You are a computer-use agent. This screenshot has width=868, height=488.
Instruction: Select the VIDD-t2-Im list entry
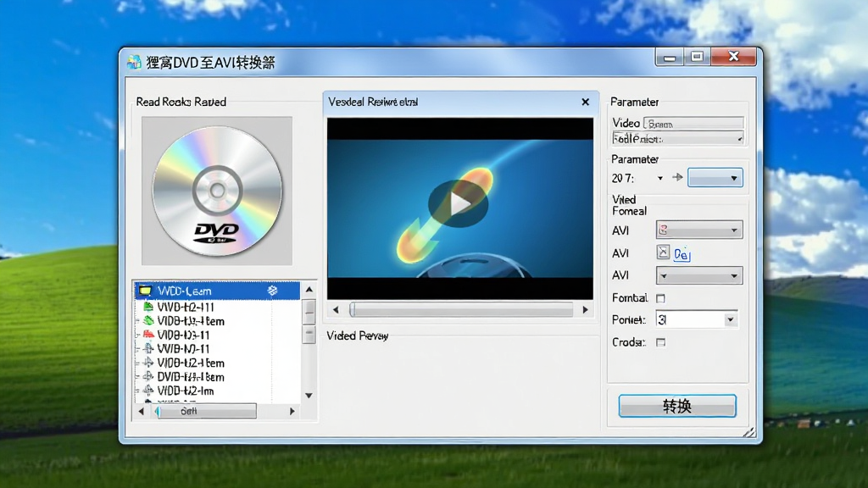[186, 391]
